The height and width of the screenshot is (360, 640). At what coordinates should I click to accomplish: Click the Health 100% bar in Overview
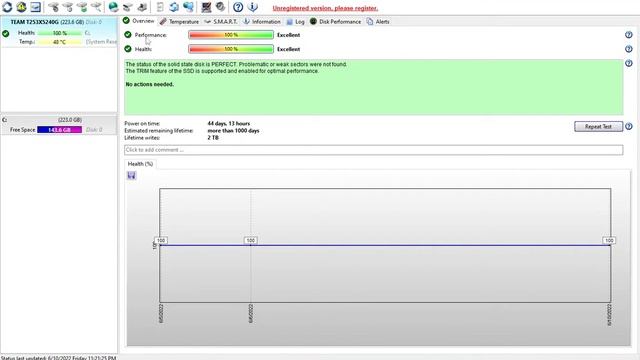click(x=231, y=49)
